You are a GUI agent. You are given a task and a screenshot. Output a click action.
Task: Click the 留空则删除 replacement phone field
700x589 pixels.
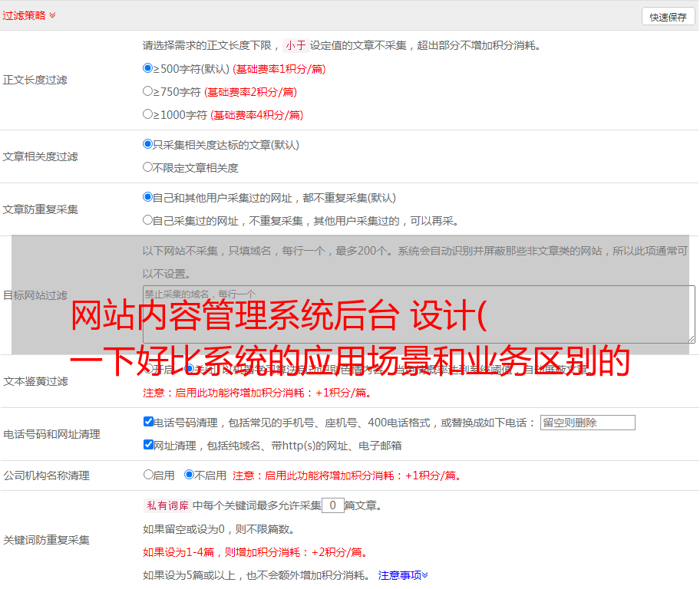click(587, 423)
